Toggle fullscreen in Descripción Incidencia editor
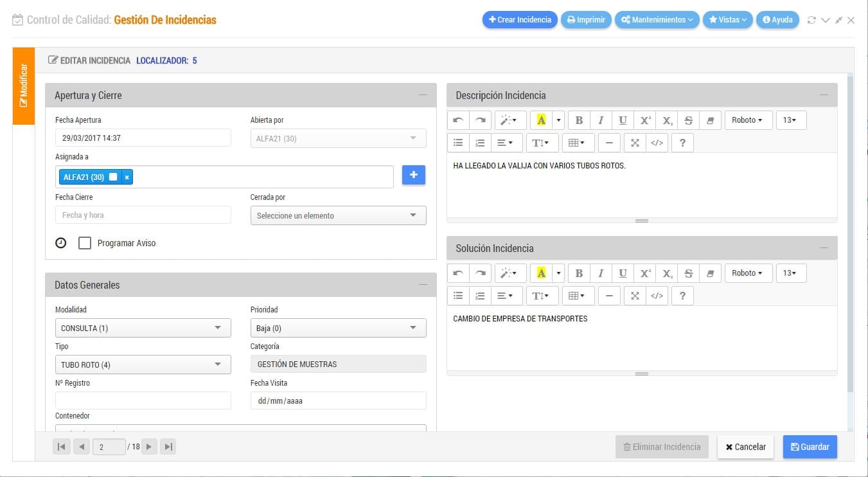The height and width of the screenshot is (477, 868). 635,143
